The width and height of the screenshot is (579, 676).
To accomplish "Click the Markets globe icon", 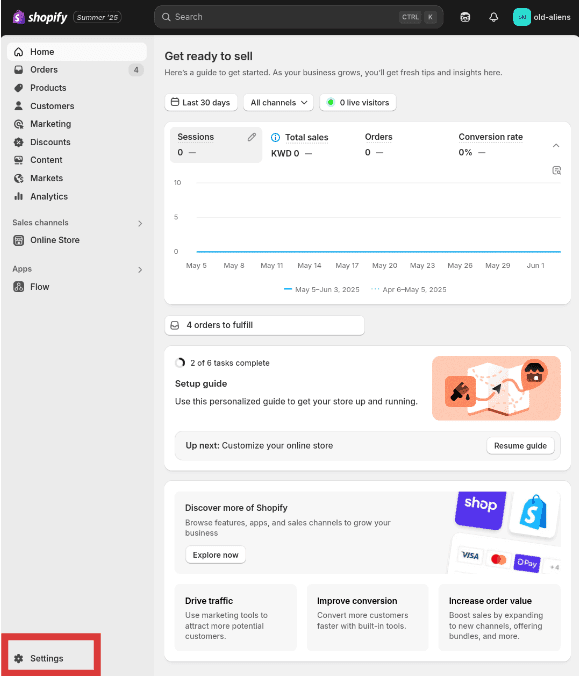I will [x=19, y=178].
